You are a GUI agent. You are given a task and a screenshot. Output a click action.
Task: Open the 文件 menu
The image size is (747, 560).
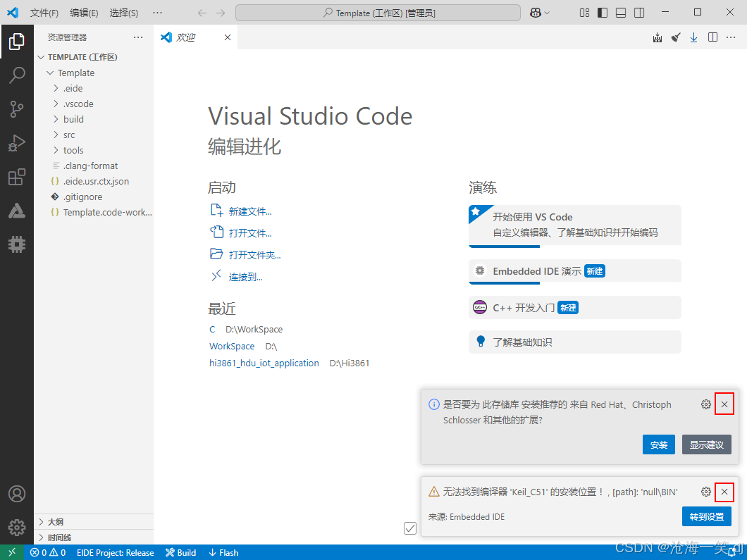coord(44,12)
